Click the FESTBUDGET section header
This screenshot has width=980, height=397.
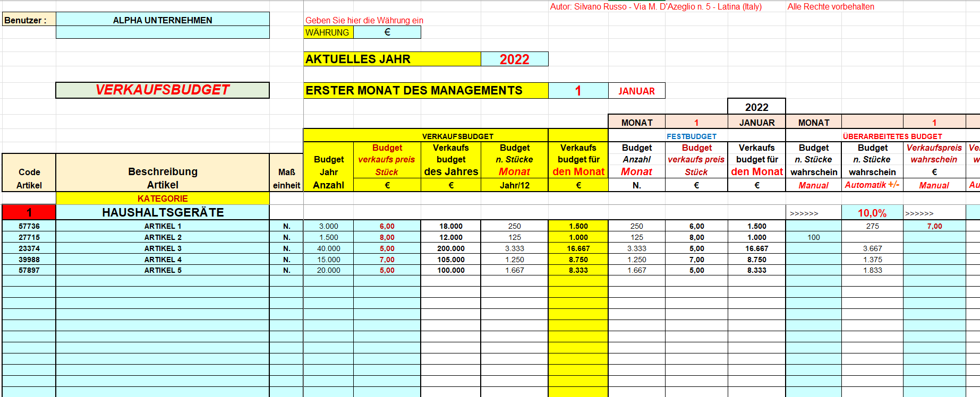[692, 136]
